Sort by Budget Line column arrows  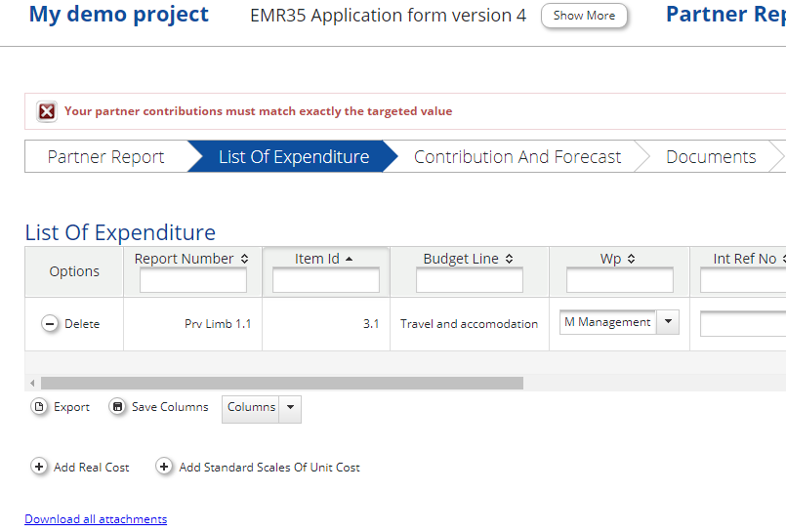pos(510,259)
